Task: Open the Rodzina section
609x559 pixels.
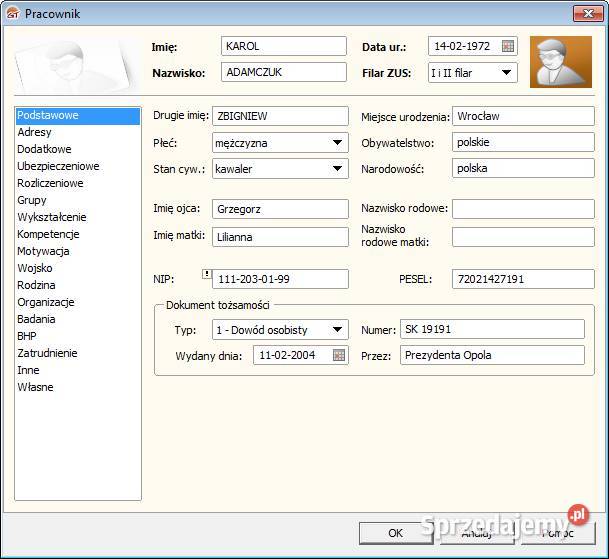Action: pos(78,286)
